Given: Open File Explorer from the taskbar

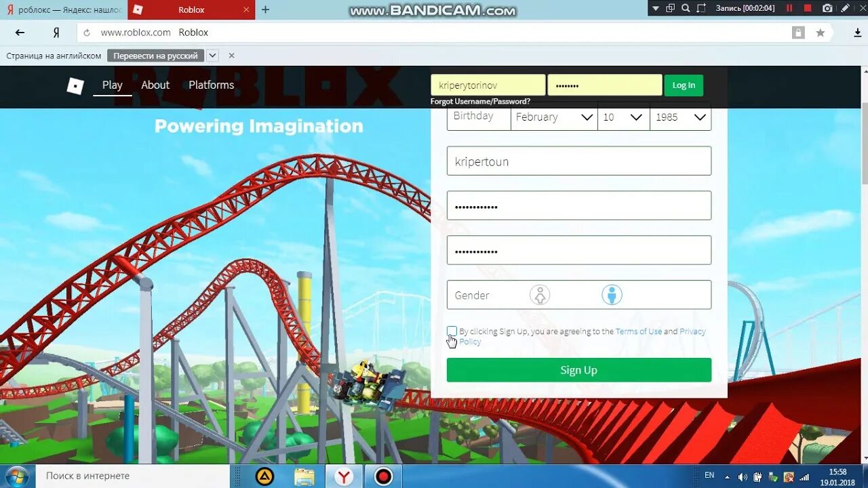Looking at the screenshot, I should click(304, 476).
